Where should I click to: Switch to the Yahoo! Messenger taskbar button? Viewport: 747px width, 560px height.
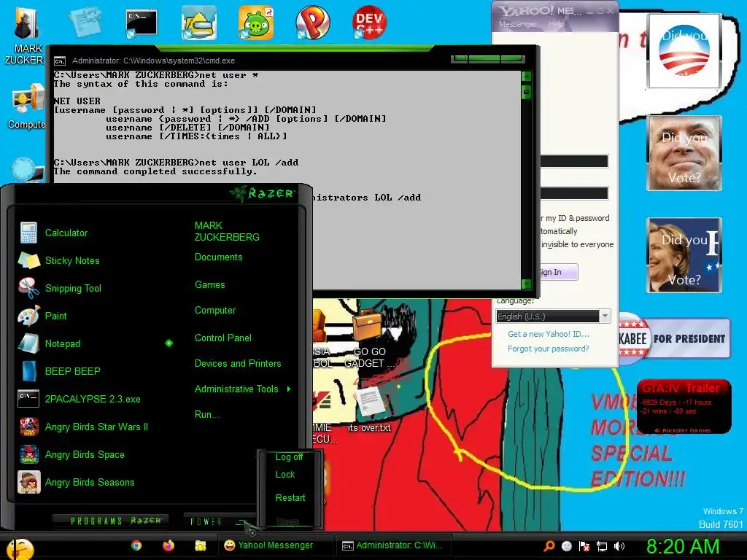pos(275,545)
